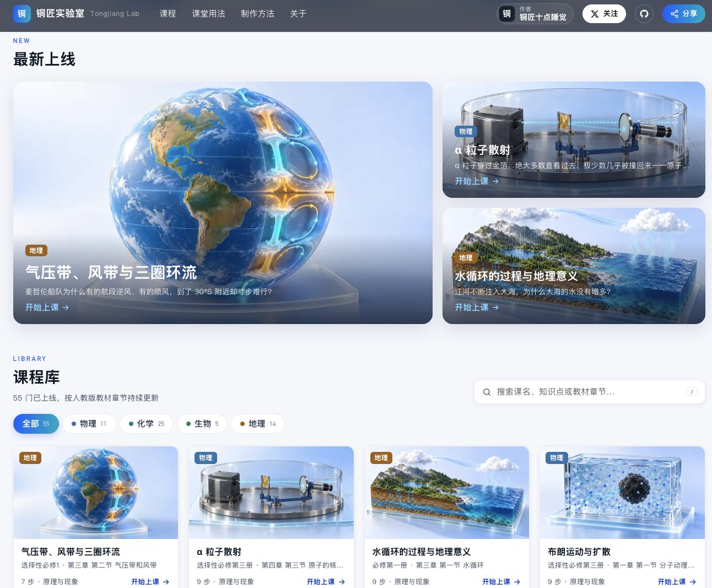Click 开始上课 on the 水循环 library card
The image size is (712, 588).
coord(501,582)
